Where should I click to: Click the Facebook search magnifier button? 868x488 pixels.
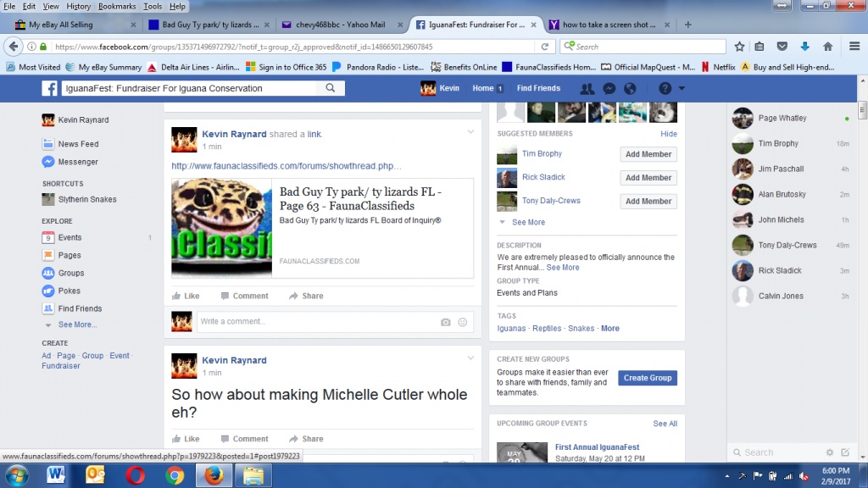[x=331, y=88]
